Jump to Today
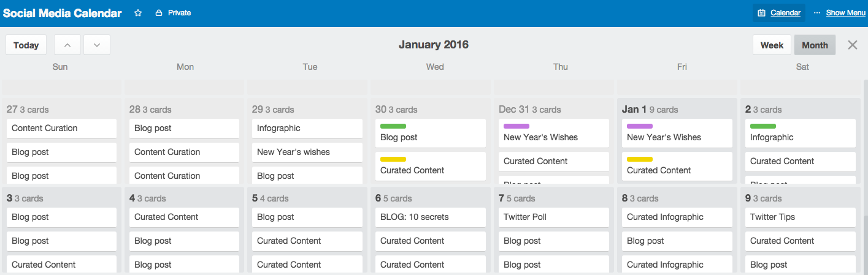 26,45
